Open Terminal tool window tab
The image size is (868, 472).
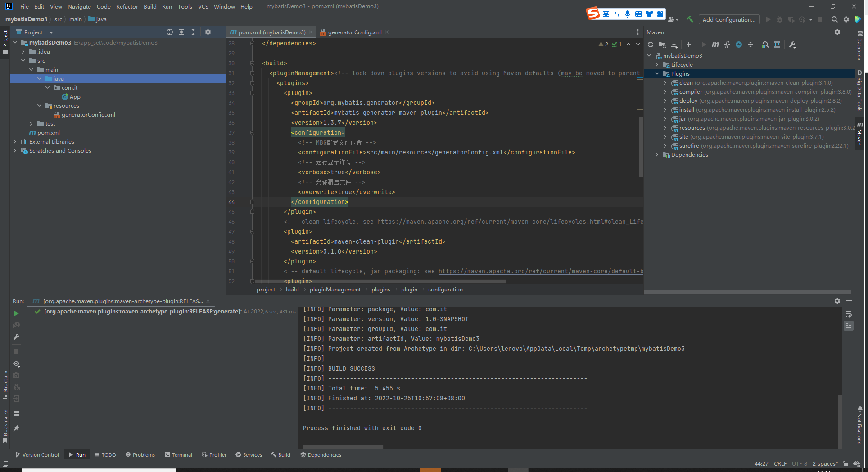click(x=178, y=455)
